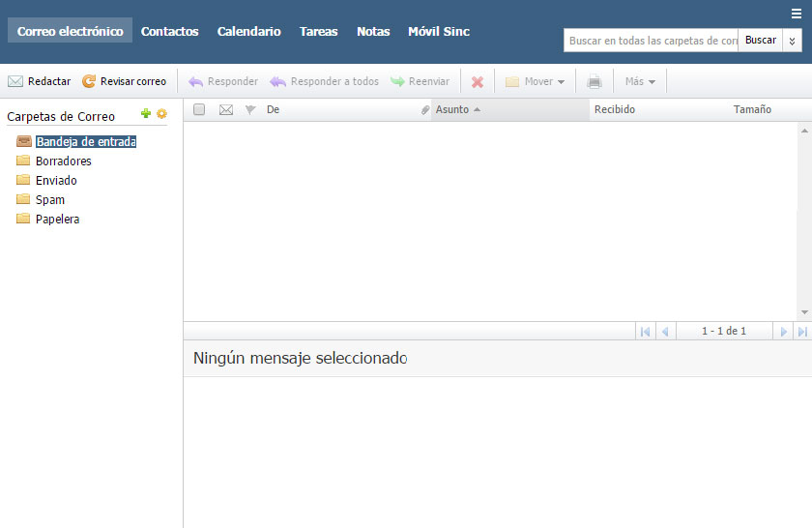The width and height of the screenshot is (812, 528).
Task: Go to last page of messages
Action: 802,332
